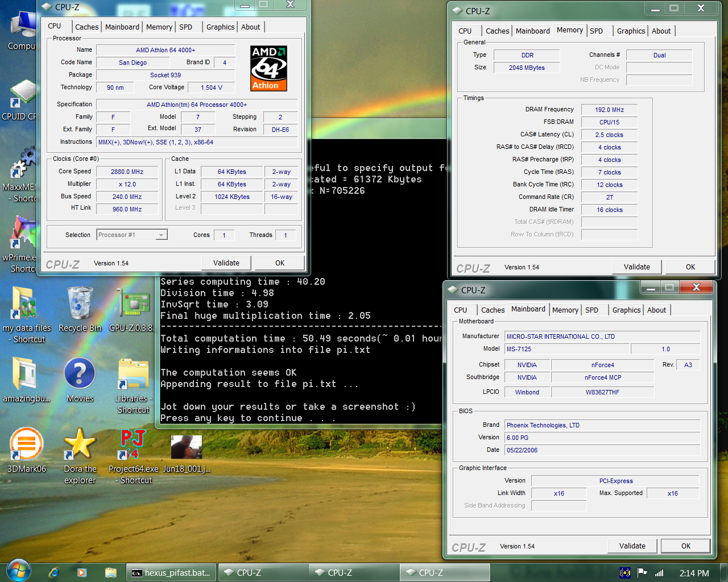
Task: Click the Specification AMD Athlon 64 4000+ field
Action: pyautogui.click(x=197, y=105)
